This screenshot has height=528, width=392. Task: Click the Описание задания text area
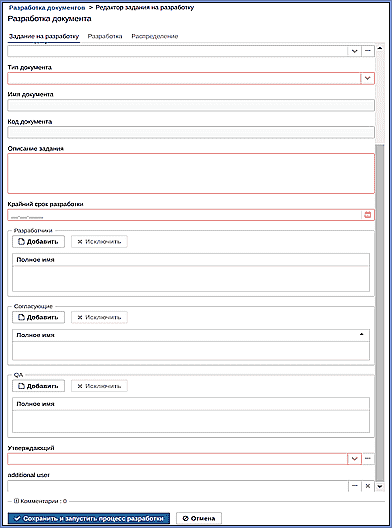191,173
